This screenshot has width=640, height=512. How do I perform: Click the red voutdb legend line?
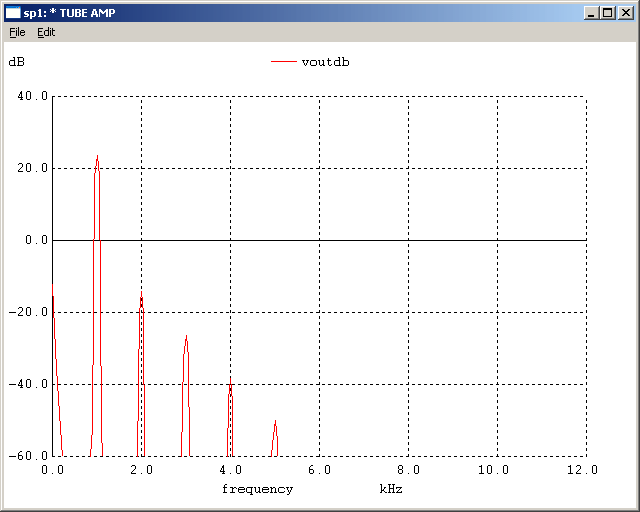coord(284,62)
